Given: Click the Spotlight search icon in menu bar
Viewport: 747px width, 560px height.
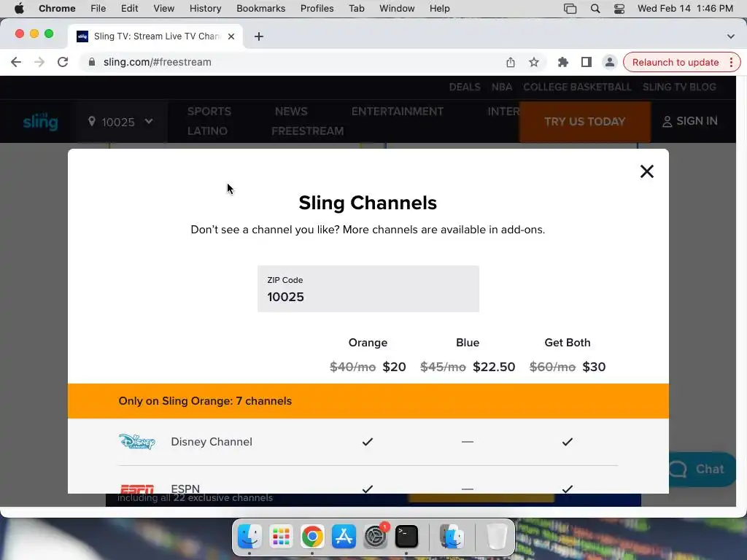Looking at the screenshot, I should point(595,9).
